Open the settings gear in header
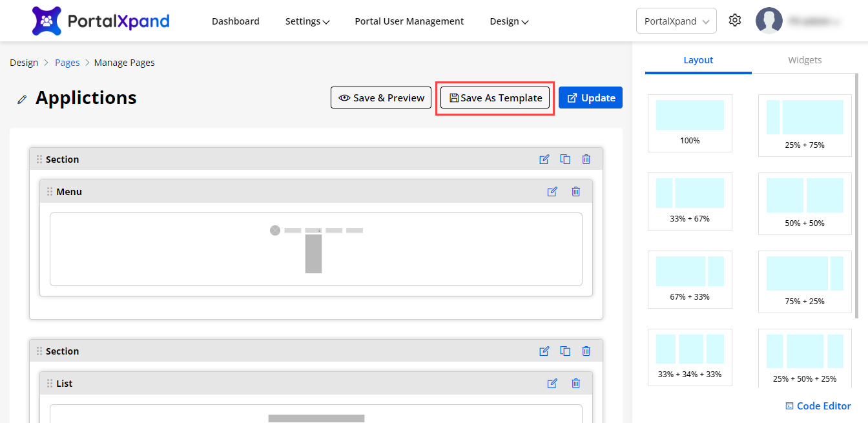 (734, 21)
